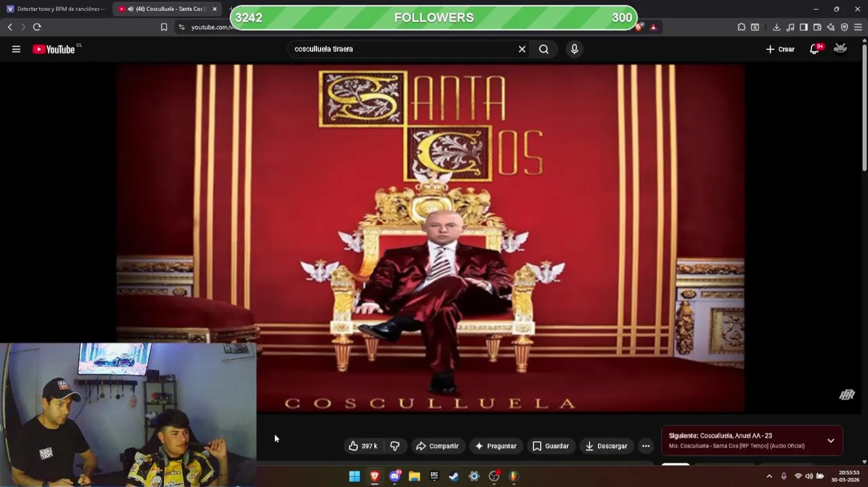This screenshot has height=487, width=868.
Task: Click the Santa Cos video player
Action: [x=430, y=238]
